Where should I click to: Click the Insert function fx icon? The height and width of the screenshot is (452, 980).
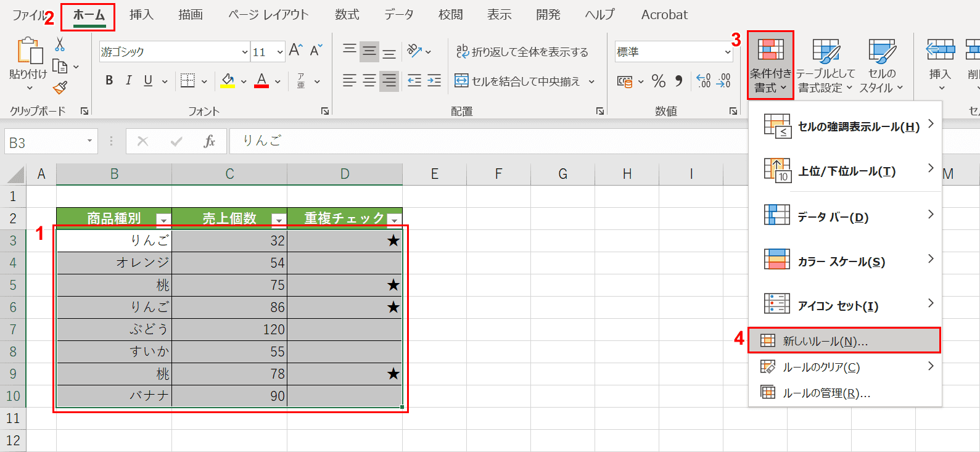[210, 141]
